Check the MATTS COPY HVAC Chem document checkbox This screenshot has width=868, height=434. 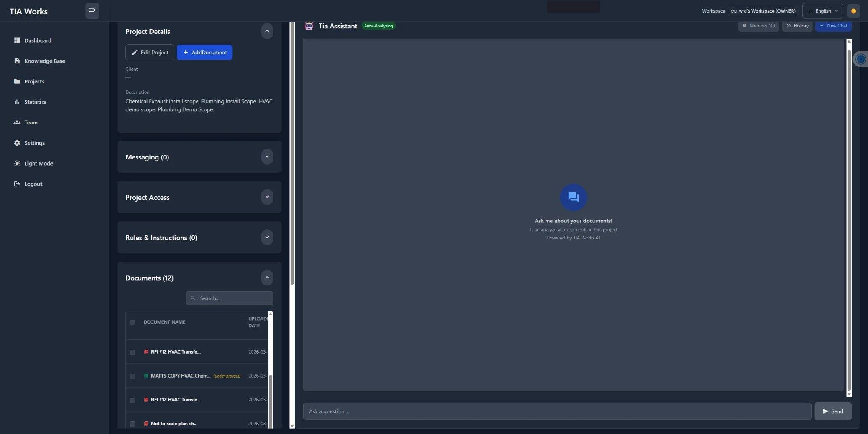(x=133, y=376)
